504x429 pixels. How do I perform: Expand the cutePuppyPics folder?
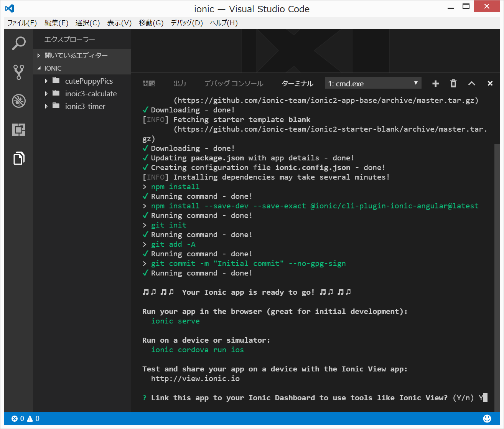pyautogui.click(x=89, y=81)
